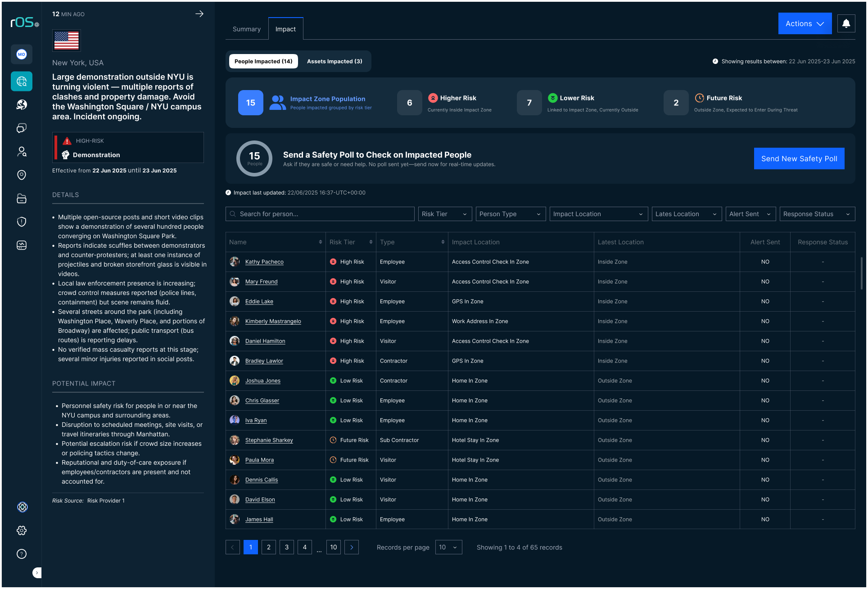Click the chat messages sidebar icon
Viewport: 868px width, 589px height.
[x=22, y=128]
